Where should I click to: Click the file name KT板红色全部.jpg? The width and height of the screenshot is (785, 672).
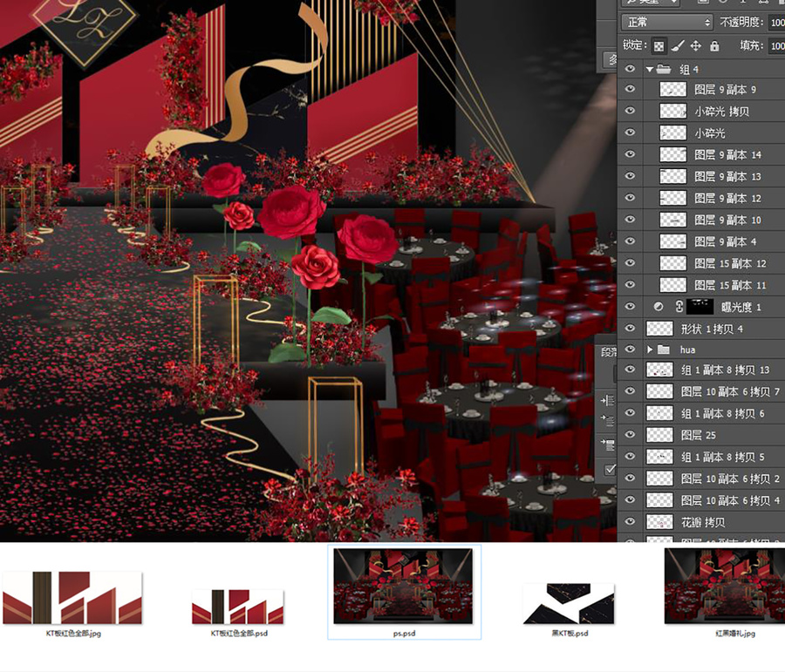pos(73,634)
